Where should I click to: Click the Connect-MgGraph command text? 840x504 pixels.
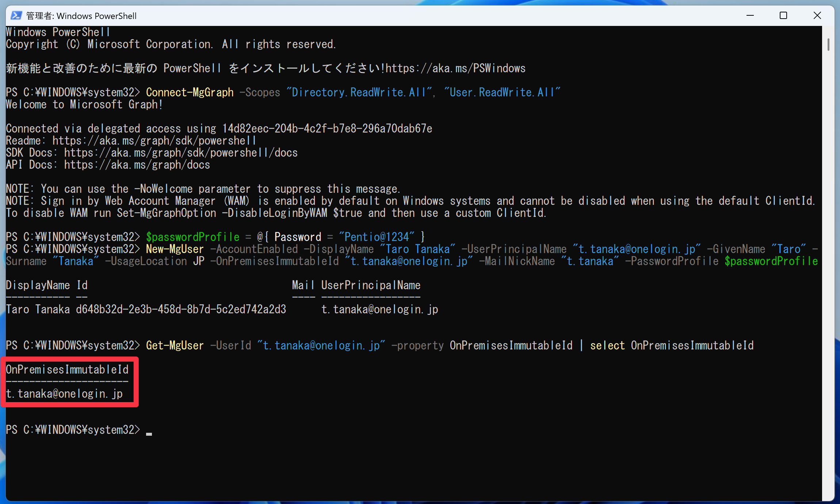190,92
